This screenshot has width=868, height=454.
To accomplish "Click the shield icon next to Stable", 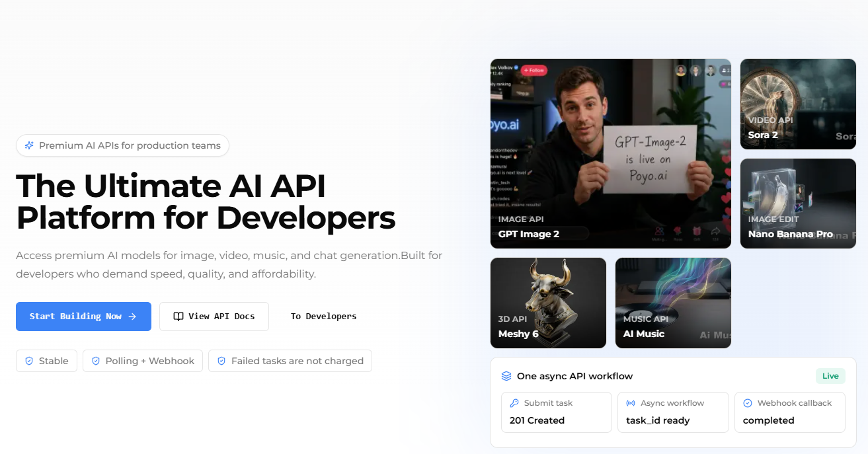I will coord(29,361).
